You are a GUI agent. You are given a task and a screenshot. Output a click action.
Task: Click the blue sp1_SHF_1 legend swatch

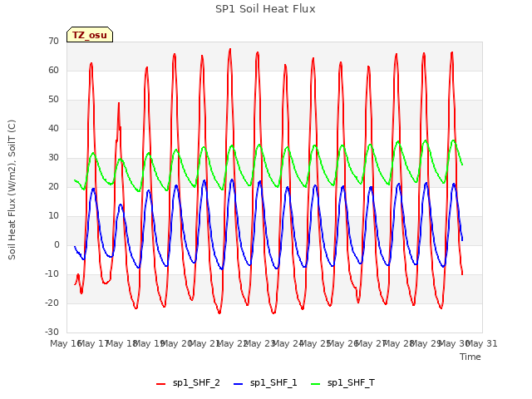click(239, 384)
